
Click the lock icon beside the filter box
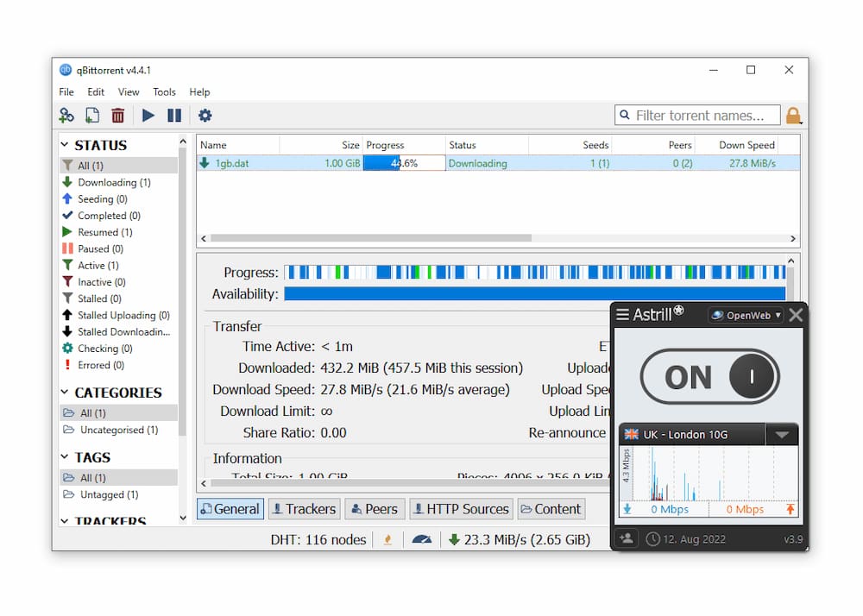(793, 115)
